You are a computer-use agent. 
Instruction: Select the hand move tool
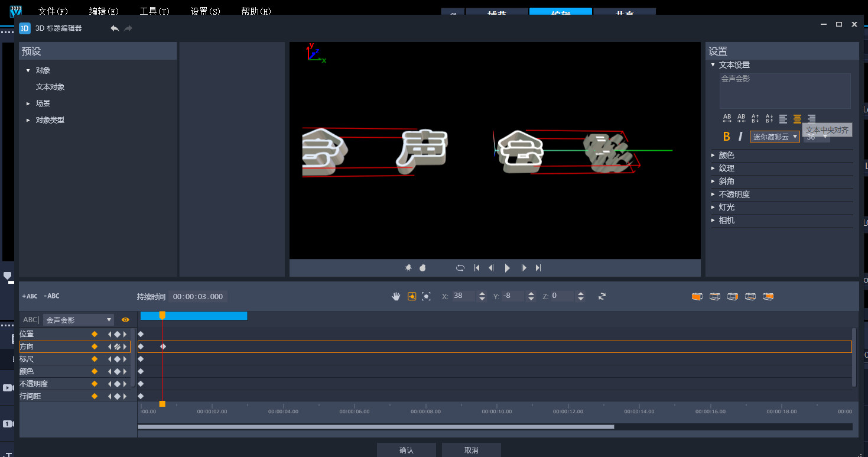(x=396, y=296)
